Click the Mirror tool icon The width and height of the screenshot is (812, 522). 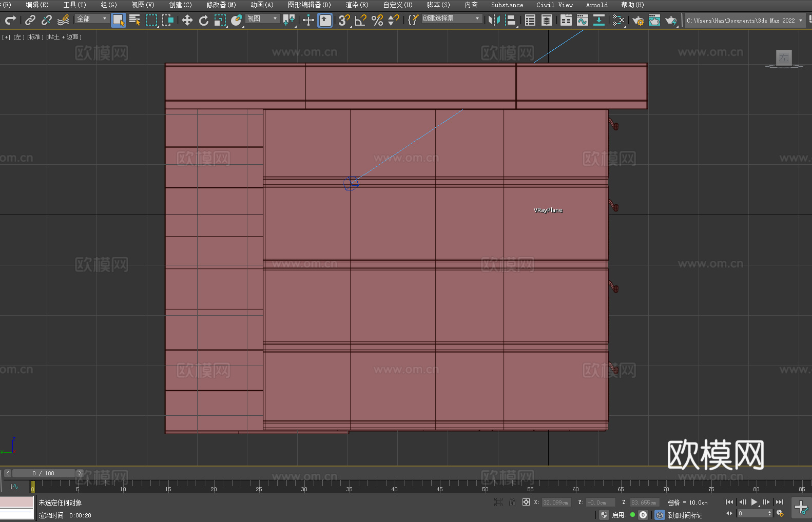tap(494, 20)
